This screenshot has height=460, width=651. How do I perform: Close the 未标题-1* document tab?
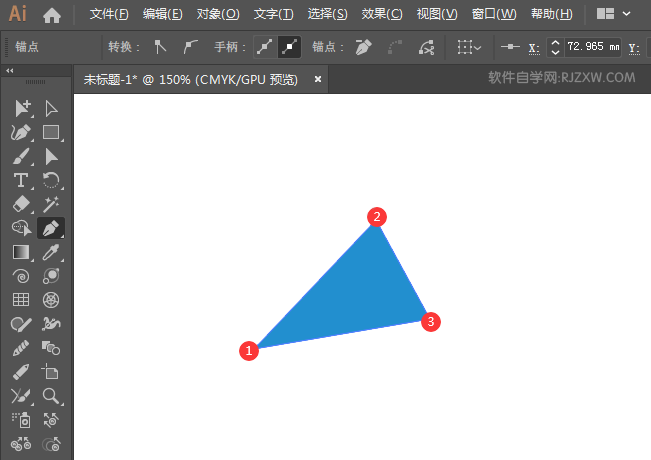pos(318,79)
